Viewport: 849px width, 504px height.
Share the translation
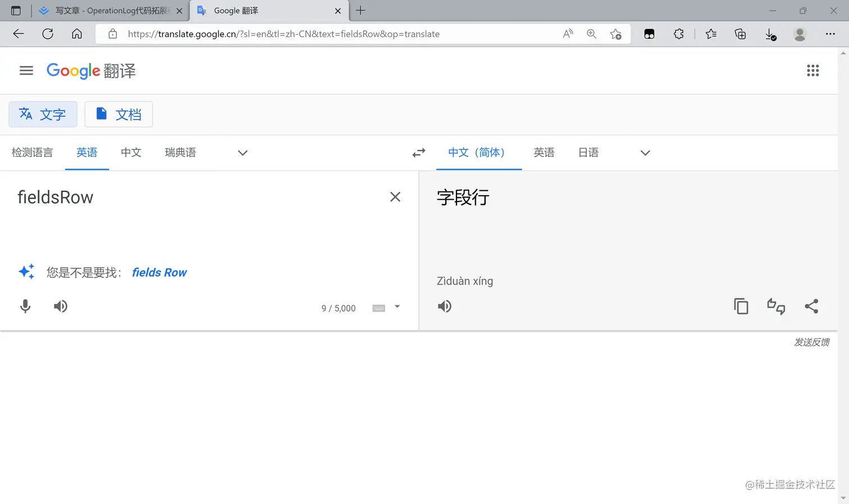tap(811, 306)
